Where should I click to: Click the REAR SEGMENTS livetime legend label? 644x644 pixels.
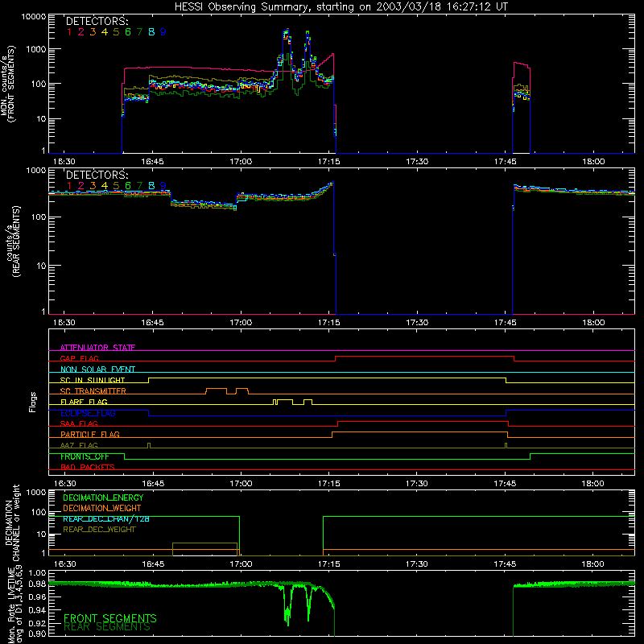[x=107, y=627]
